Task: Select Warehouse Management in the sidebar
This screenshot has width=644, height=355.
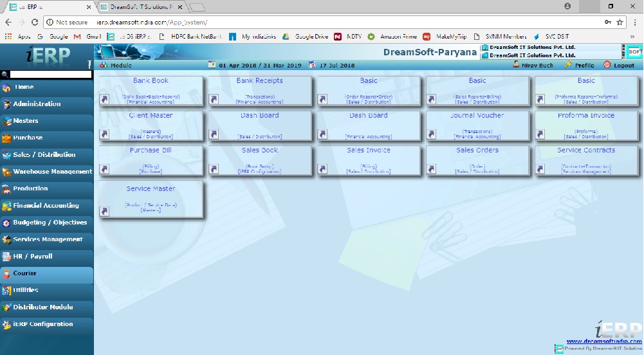Action: [52, 172]
